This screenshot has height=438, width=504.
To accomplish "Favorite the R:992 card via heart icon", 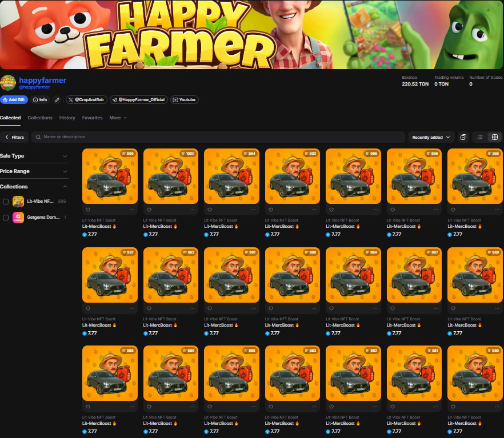I will [271, 210].
